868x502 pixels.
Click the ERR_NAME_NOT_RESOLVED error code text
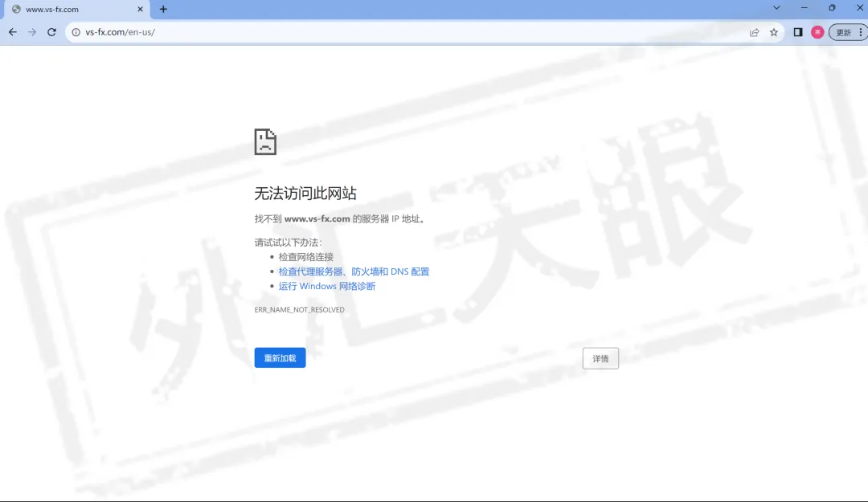pyautogui.click(x=300, y=309)
